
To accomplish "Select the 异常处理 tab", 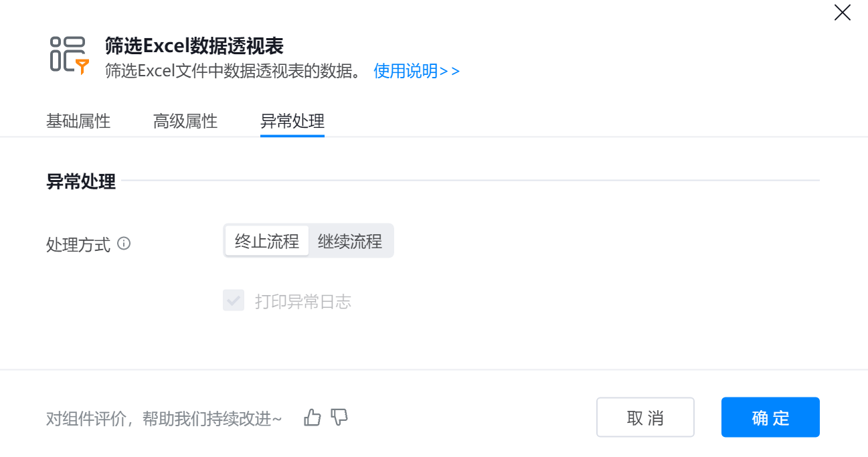I will point(292,121).
